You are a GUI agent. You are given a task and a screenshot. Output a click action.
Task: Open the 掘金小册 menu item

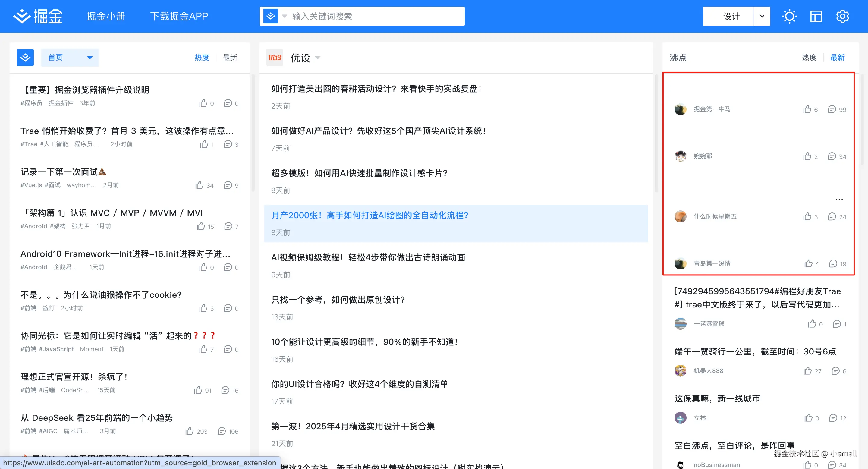106,16
